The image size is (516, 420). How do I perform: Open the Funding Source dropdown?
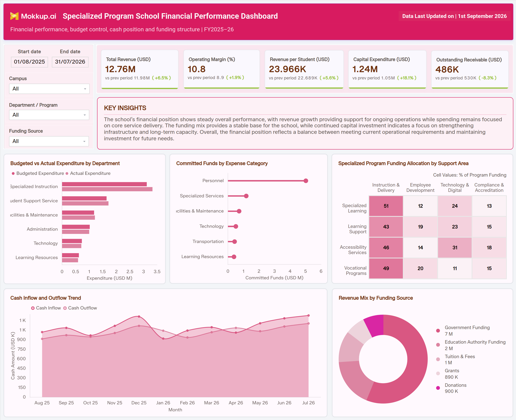[x=49, y=141]
